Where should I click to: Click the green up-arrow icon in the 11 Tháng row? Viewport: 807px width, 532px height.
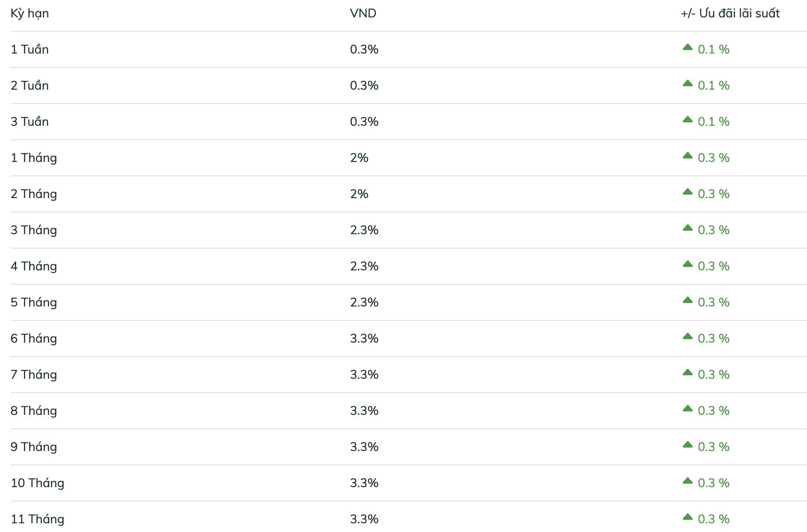[687, 517]
